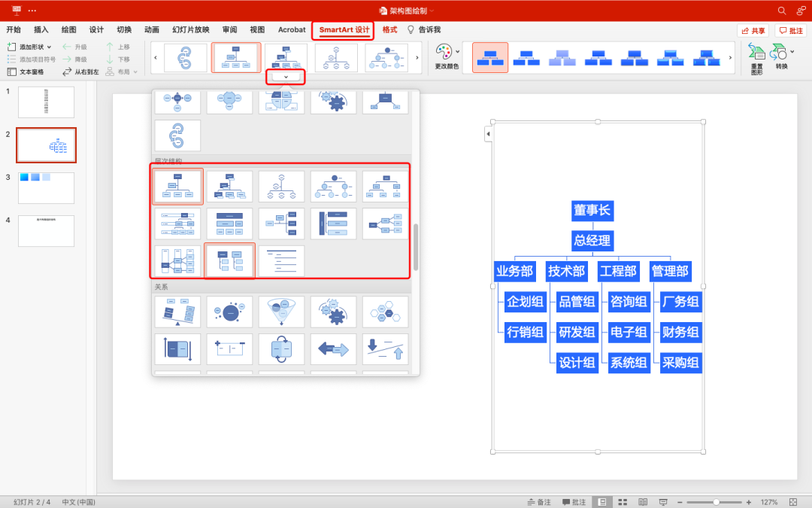
Task: Open the 插入 ribbon tab
Action: 41,29
